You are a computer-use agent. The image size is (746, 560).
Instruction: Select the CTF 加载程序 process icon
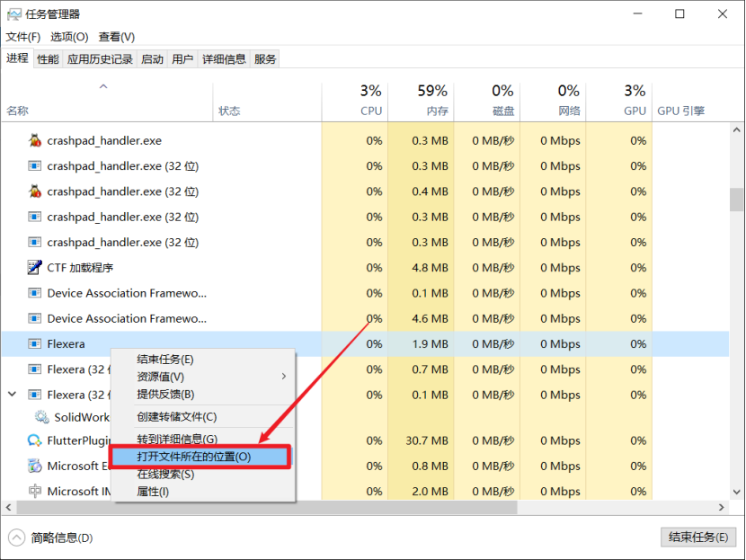click(x=34, y=266)
